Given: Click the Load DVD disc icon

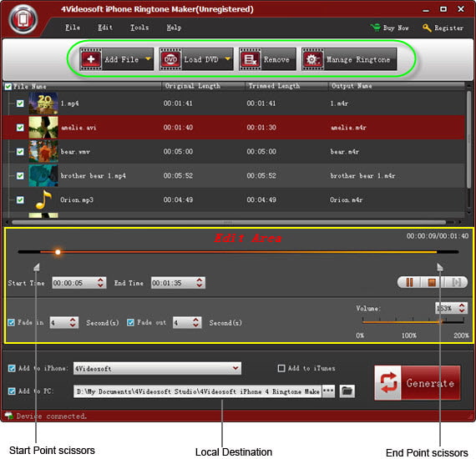Looking at the screenshot, I should point(170,59).
